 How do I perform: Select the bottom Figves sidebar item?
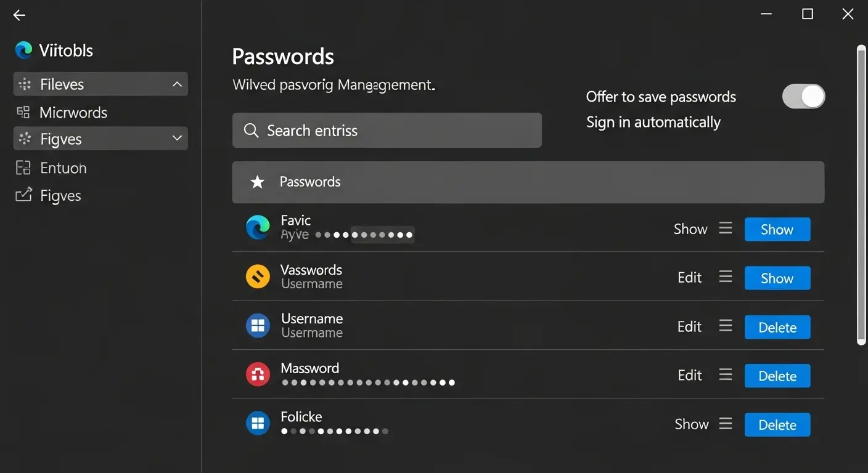(x=60, y=196)
